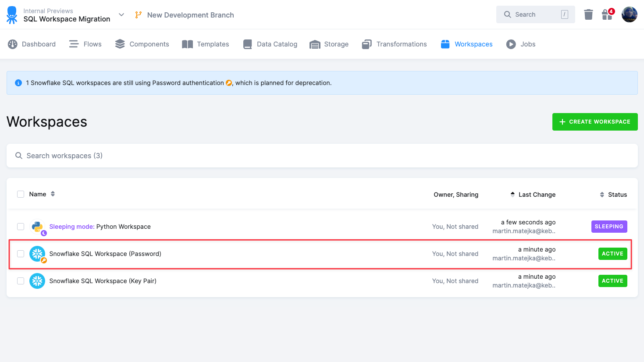This screenshot has width=644, height=362.
Task: Open the user profile avatar
Action: click(629, 15)
